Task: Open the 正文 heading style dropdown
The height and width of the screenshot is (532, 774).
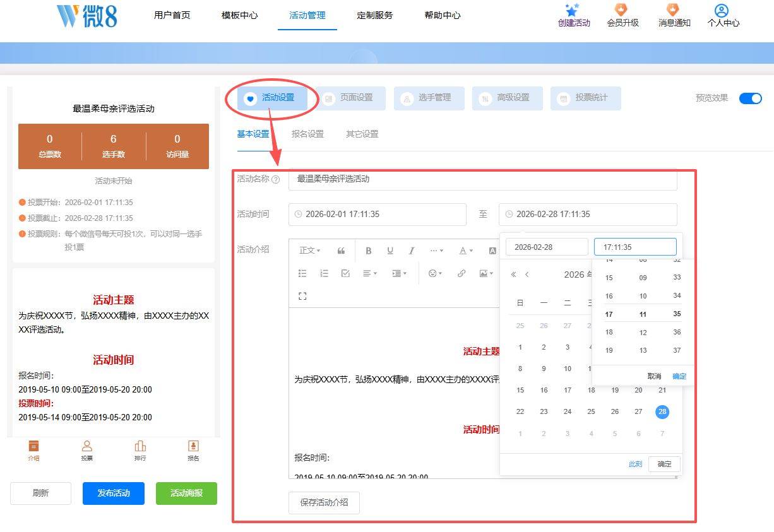Action: point(309,251)
